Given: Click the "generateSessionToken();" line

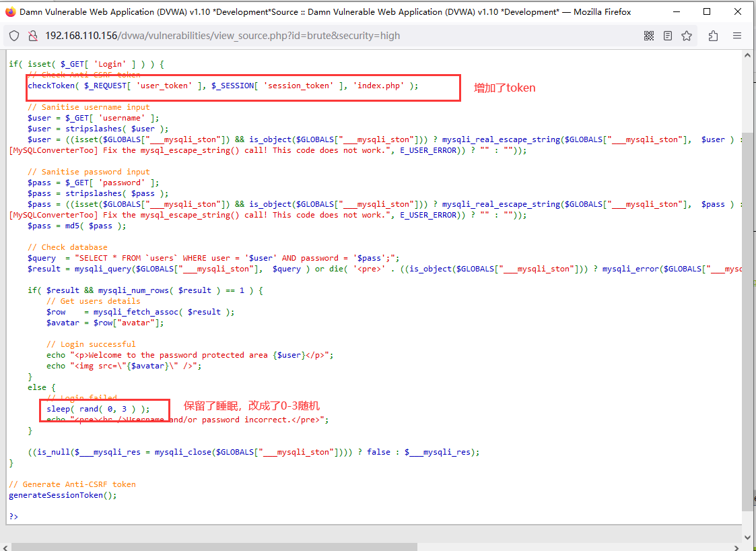Looking at the screenshot, I should 63,495.
